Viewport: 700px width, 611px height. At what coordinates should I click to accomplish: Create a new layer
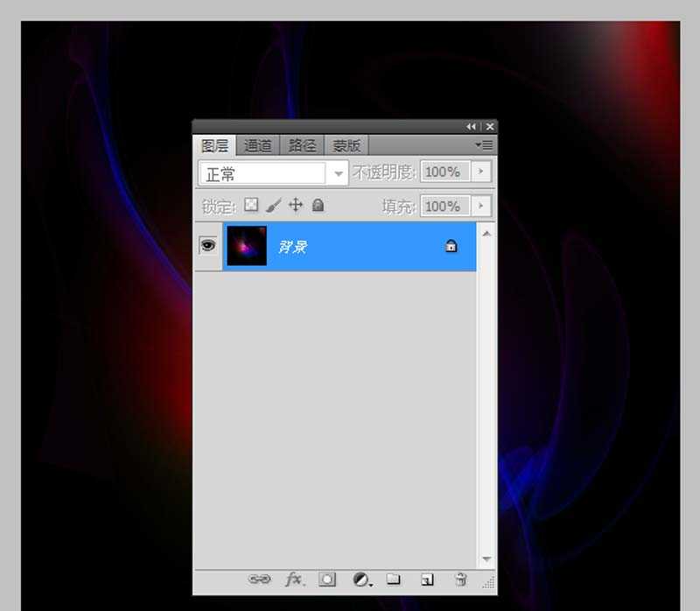coord(429,579)
